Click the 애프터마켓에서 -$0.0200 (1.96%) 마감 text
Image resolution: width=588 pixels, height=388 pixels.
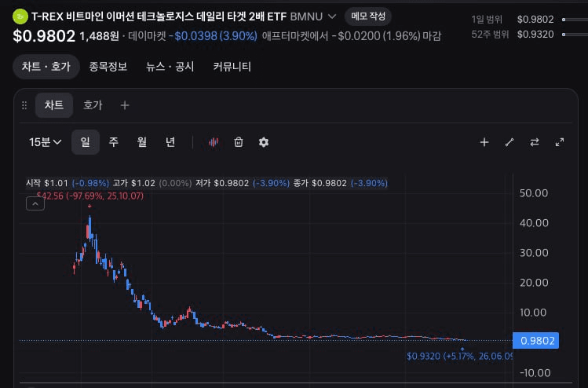click(x=352, y=36)
